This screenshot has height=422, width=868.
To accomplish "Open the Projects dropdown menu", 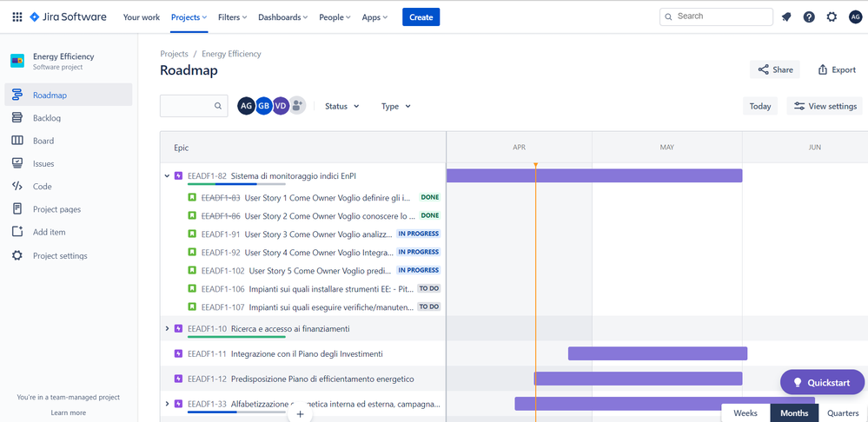I will 189,17.
